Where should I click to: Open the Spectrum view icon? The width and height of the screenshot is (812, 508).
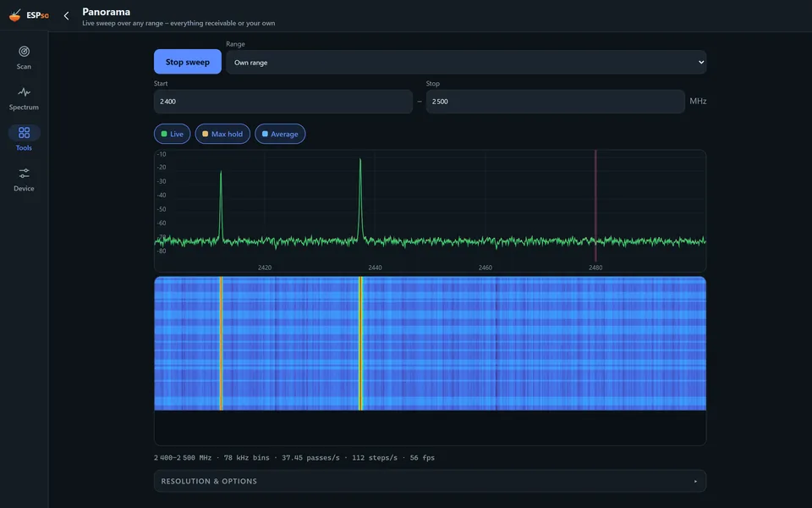24,92
